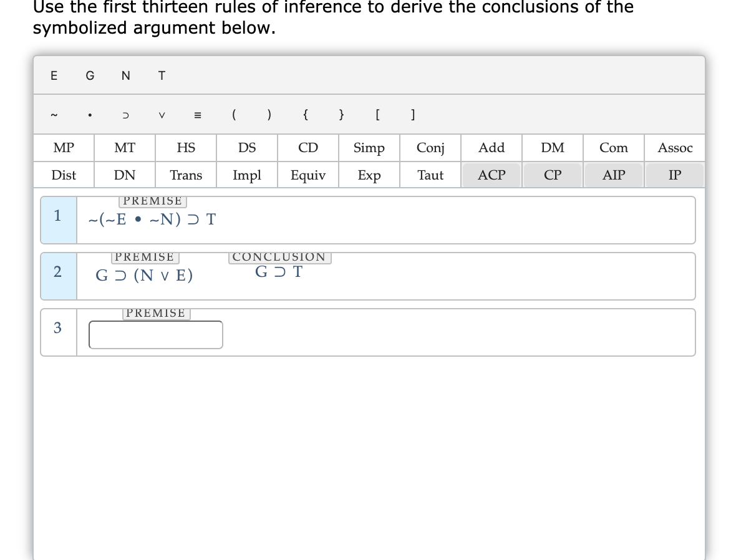
Task: Select the Conditional Proof (CP) rule
Action: (x=552, y=175)
